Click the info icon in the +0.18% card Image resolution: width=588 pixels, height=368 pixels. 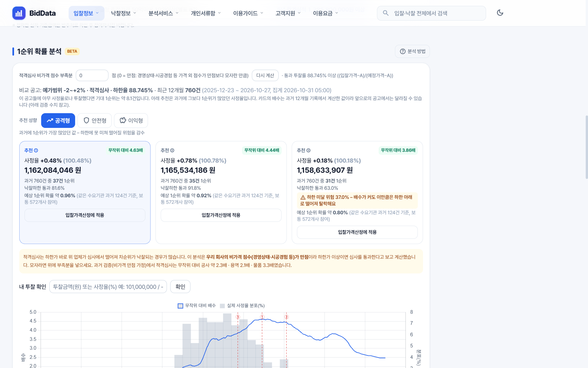coord(308,150)
